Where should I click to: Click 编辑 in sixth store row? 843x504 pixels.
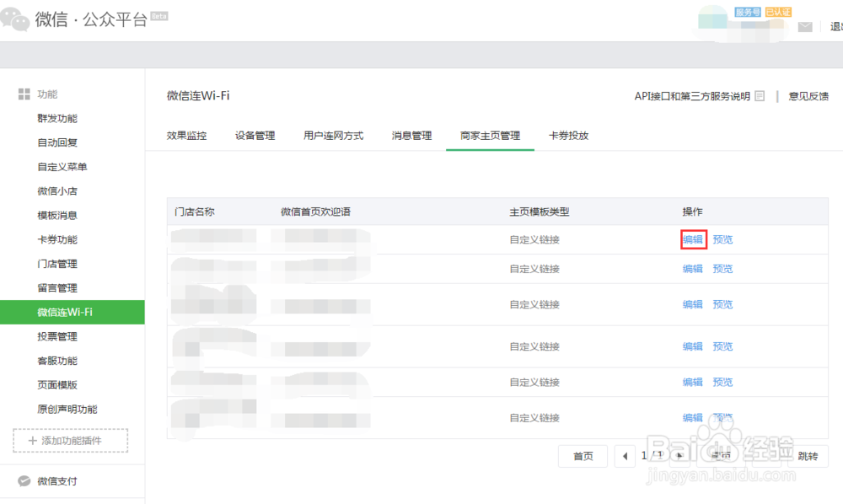point(693,417)
